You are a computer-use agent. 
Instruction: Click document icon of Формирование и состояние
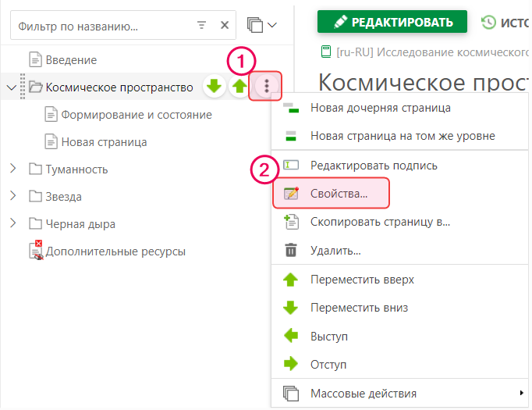(x=51, y=114)
